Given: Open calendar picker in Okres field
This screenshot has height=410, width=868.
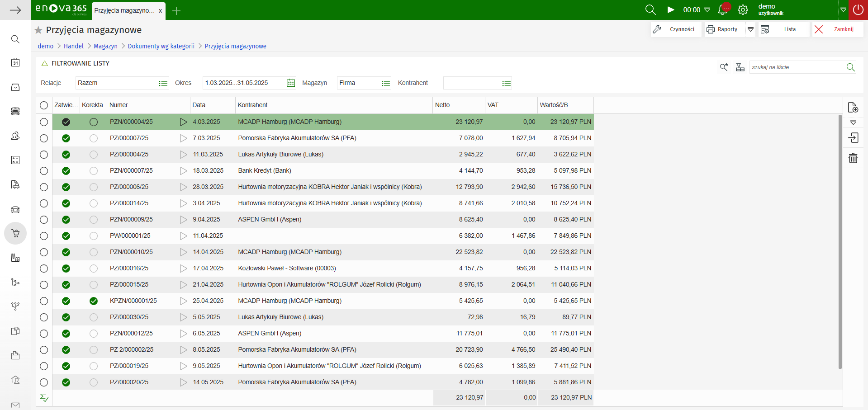Looking at the screenshot, I should click(291, 83).
